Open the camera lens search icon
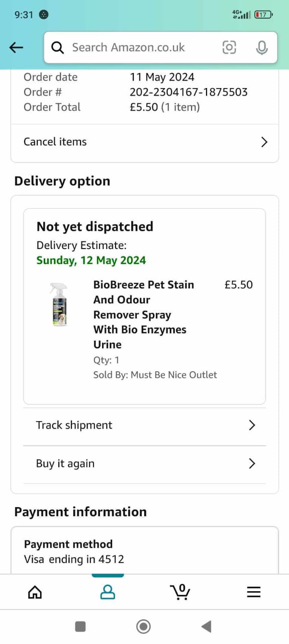The width and height of the screenshot is (289, 644). pyautogui.click(x=229, y=47)
